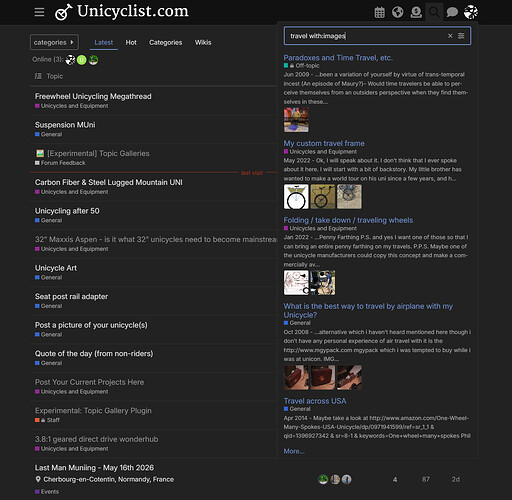
Task: Click second poster avatar in Last Man Muniing row
Action: 335,479
